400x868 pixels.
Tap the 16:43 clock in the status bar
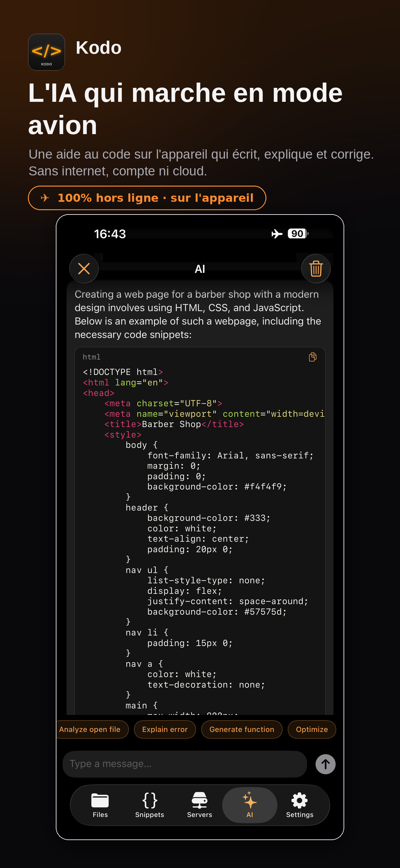pos(110,234)
